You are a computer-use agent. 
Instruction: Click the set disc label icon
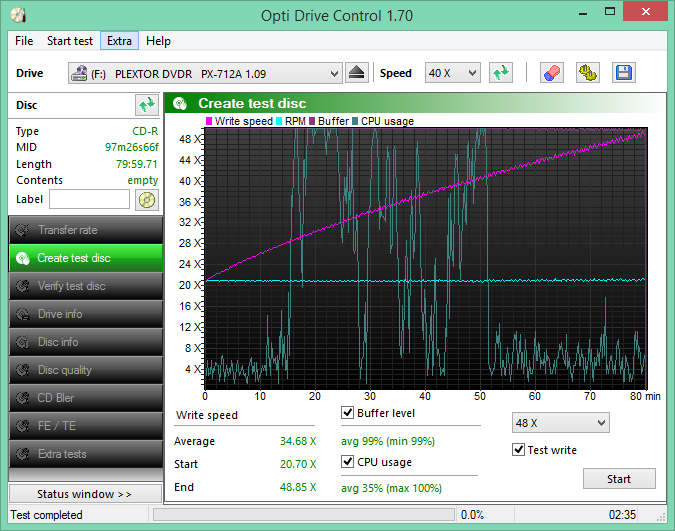pyautogui.click(x=147, y=200)
